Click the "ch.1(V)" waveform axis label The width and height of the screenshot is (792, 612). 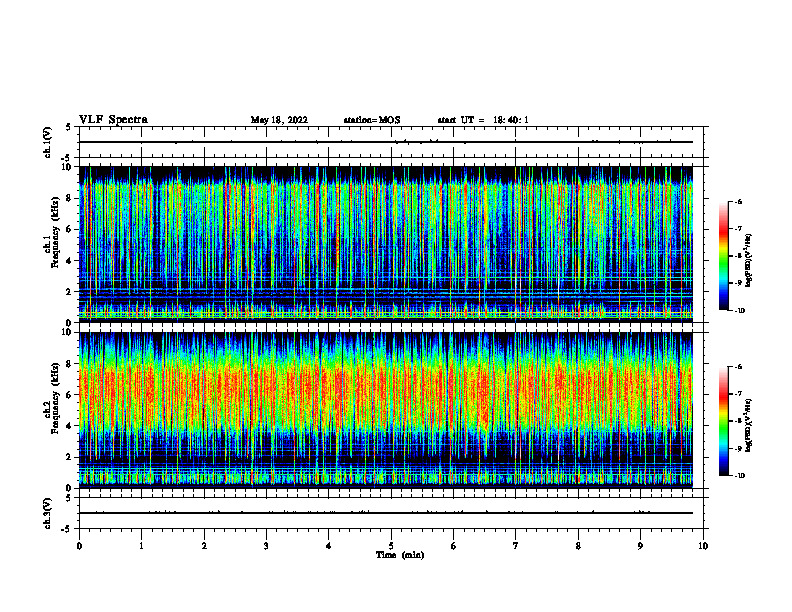(48, 142)
